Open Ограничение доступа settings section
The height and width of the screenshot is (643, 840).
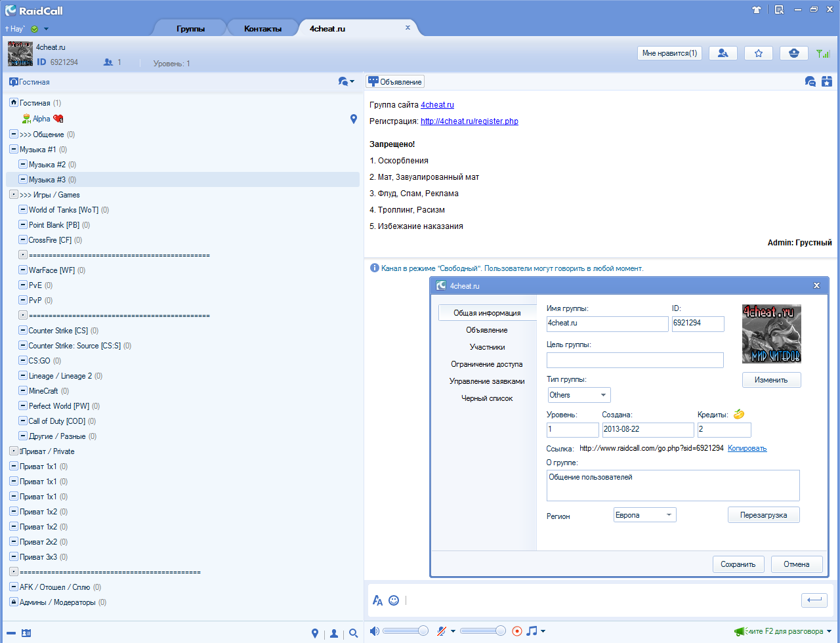(x=487, y=364)
